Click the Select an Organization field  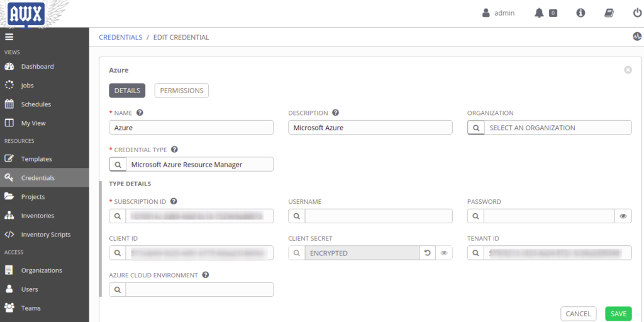[558, 127]
